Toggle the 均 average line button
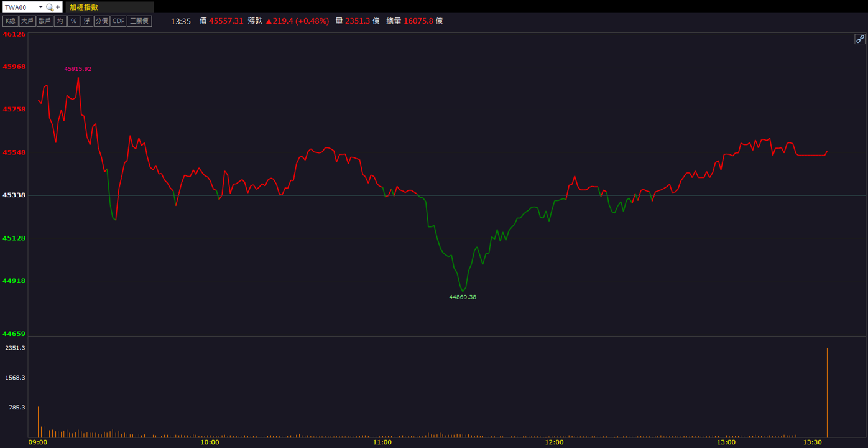Viewport: 868px width, 448px height. 60,21
